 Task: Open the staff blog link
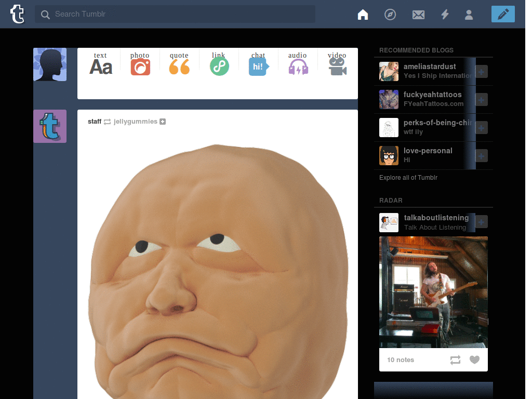pyautogui.click(x=95, y=122)
